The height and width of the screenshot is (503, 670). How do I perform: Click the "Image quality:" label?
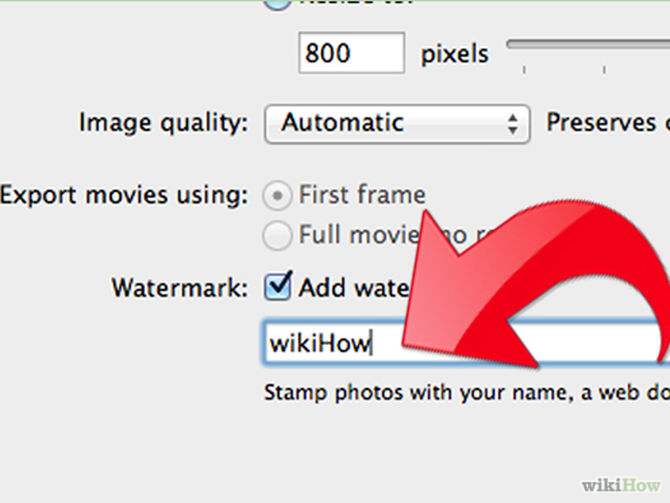point(163,124)
